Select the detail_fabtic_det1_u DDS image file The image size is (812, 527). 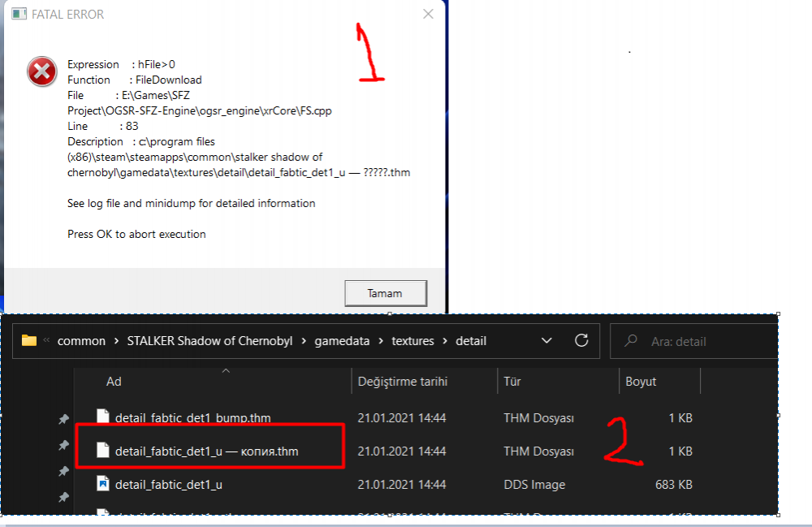tap(168, 485)
